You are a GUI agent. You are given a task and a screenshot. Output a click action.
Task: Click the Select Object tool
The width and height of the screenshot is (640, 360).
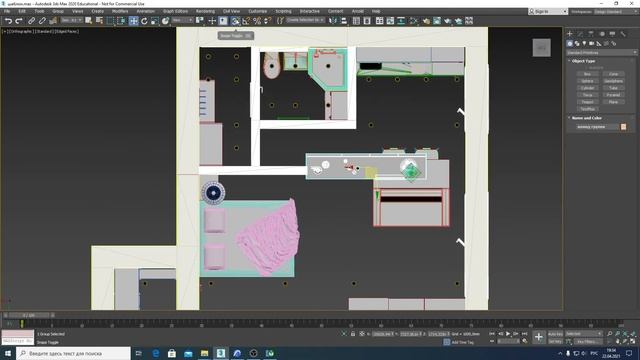coord(89,21)
